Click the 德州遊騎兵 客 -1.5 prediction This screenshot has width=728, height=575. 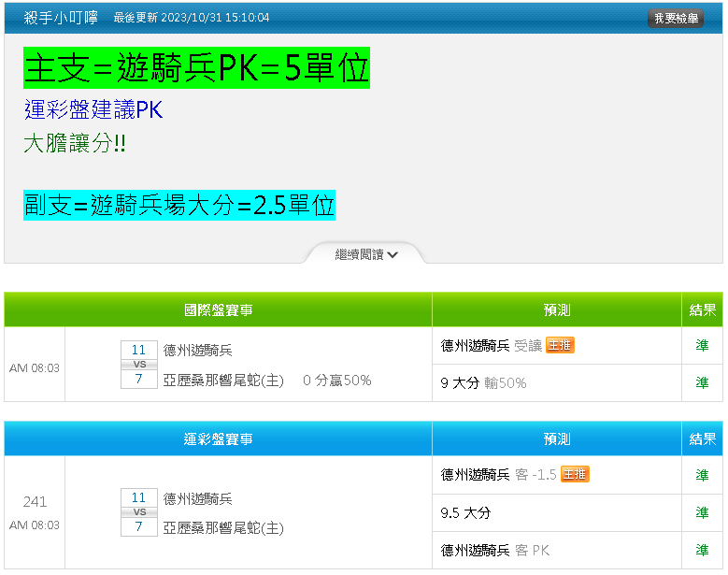click(x=498, y=475)
